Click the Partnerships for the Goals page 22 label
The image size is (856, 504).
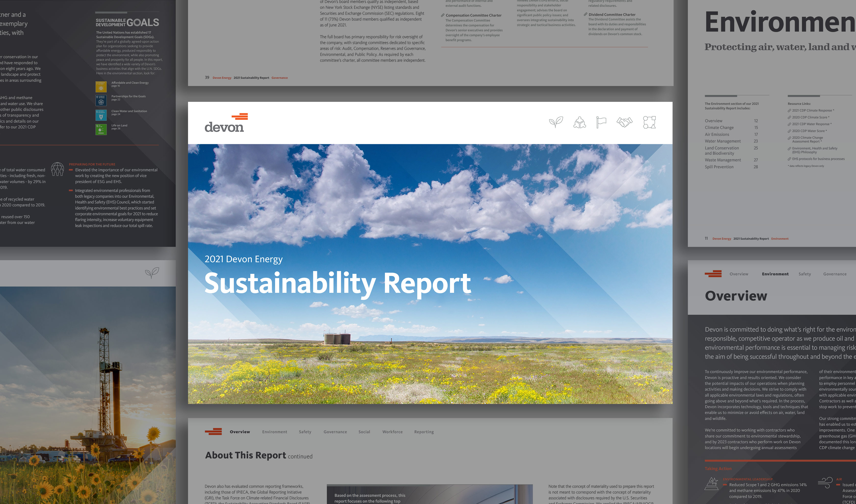click(128, 97)
